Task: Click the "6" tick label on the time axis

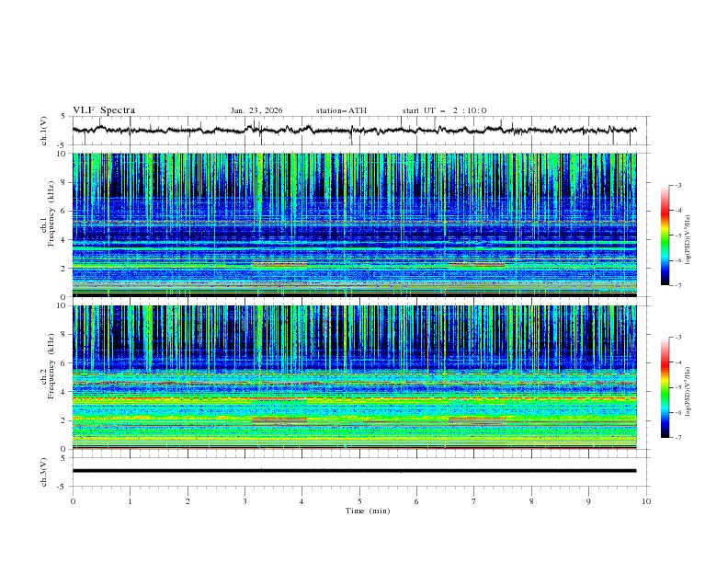Action: point(416,501)
